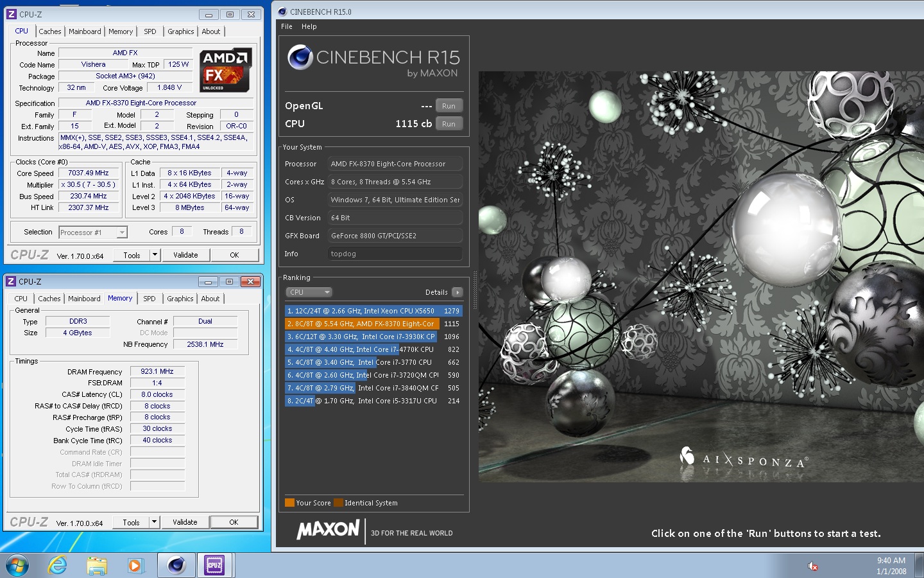Click the DRAM Frequency value 923.1 MHz
924x578 pixels.
157,371
